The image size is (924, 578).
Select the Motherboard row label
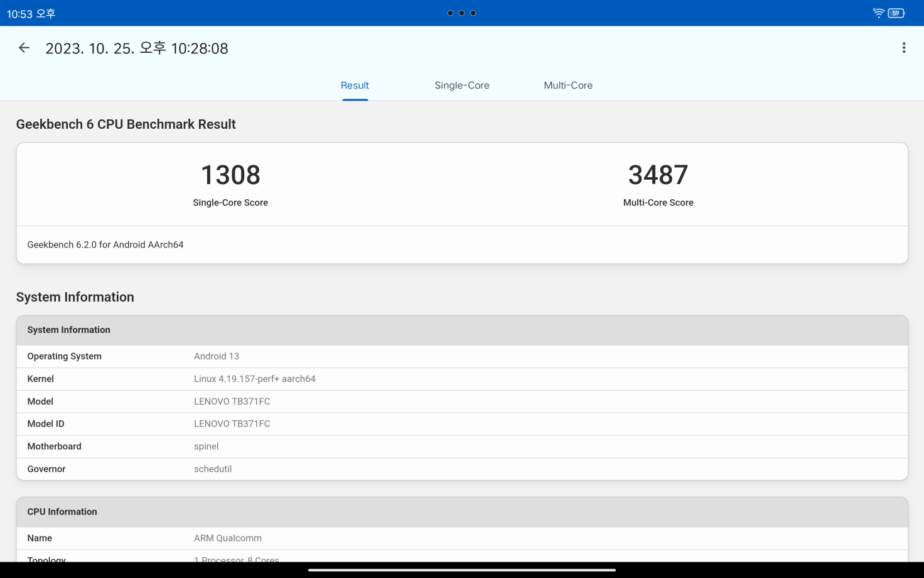coord(55,447)
